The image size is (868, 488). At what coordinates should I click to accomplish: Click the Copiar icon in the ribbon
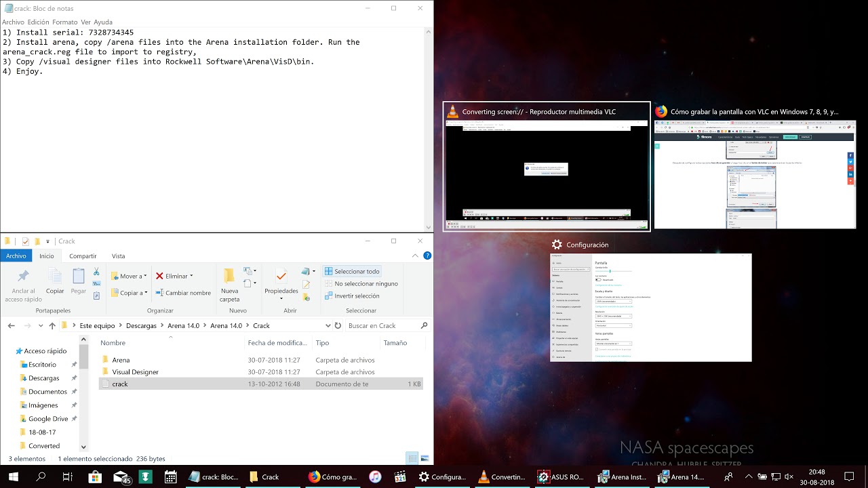(55, 277)
